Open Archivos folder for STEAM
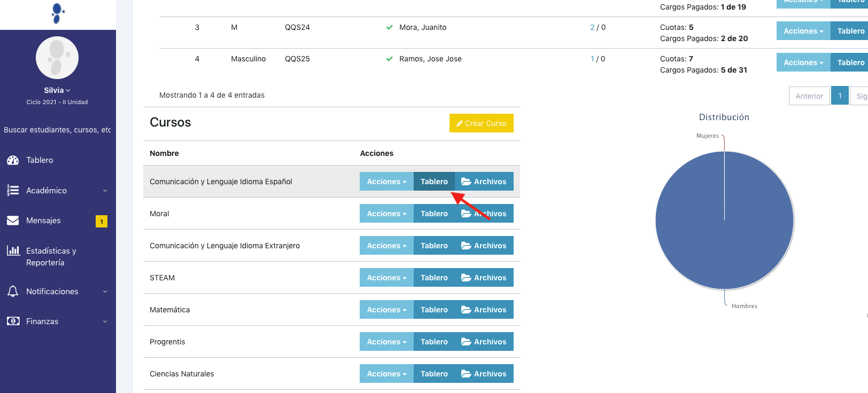The image size is (868, 393). (x=484, y=278)
